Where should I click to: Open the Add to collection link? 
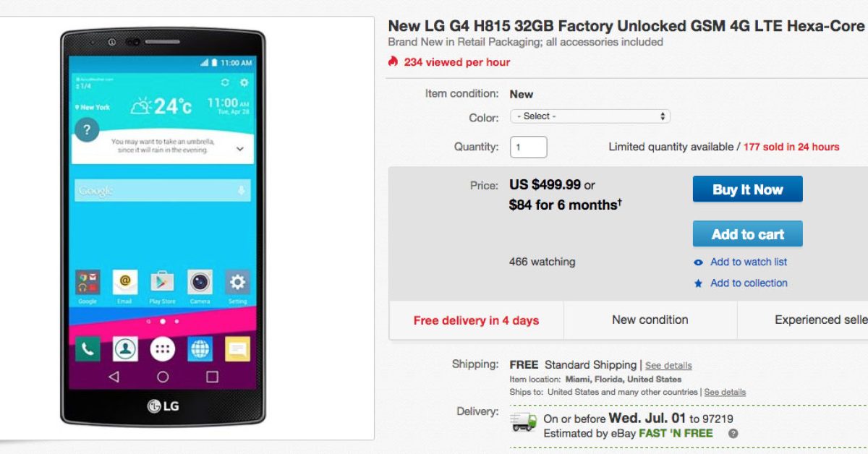tap(749, 283)
